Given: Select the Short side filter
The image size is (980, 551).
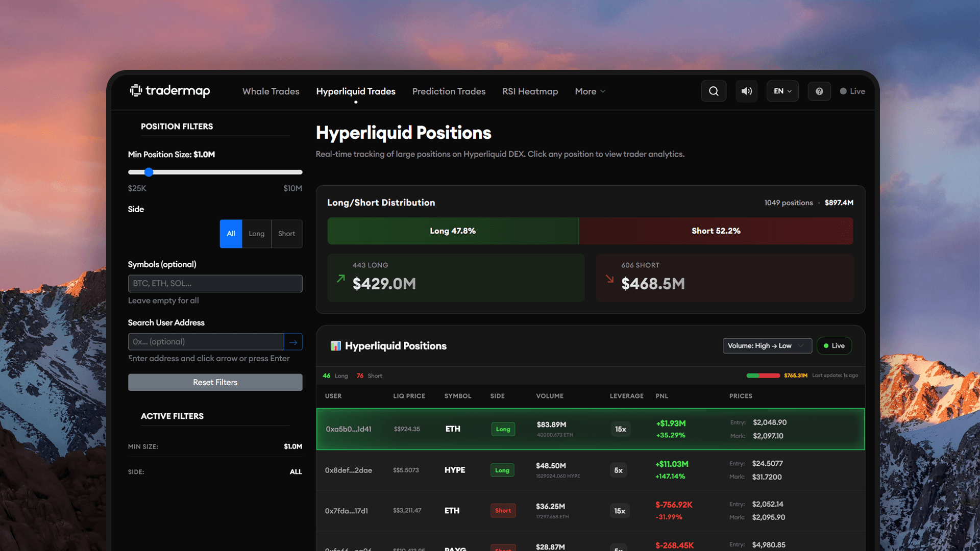Looking at the screenshot, I should click(x=286, y=234).
